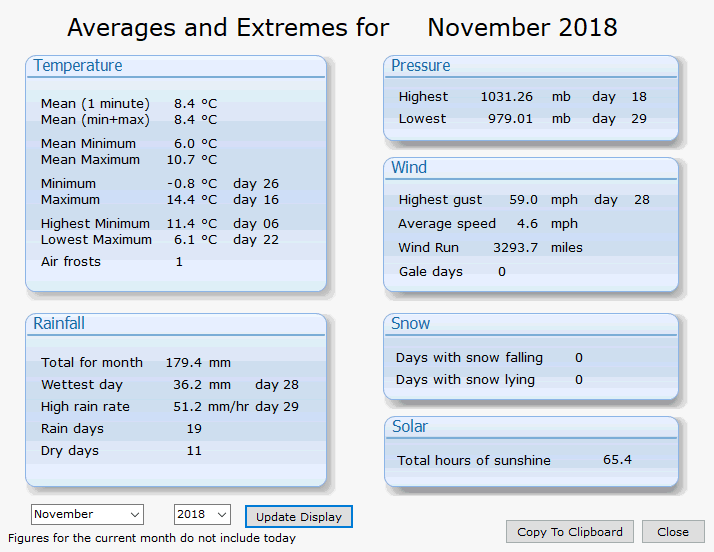The height and width of the screenshot is (552, 714).
Task: Click the Total for month rainfall value
Action: [184, 363]
